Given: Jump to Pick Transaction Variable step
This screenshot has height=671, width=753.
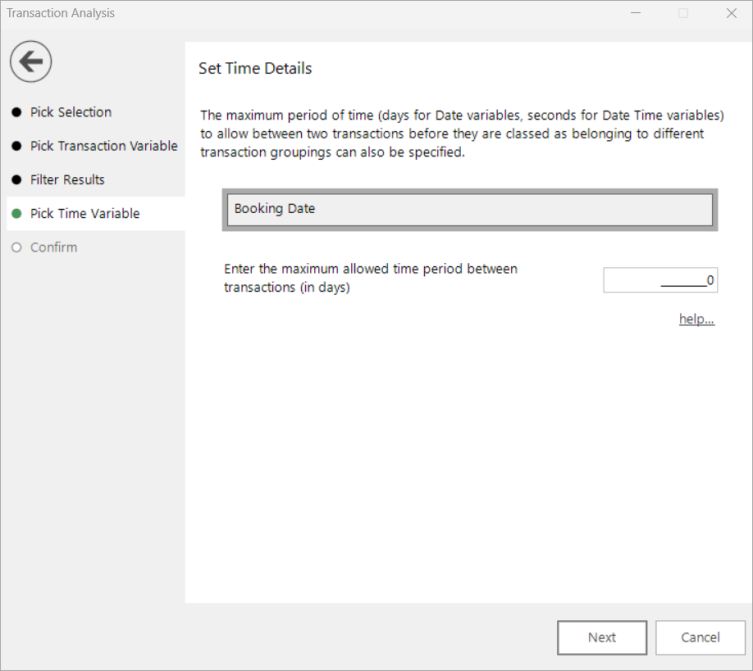Looking at the screenshot, I should [x=104, y=146].
